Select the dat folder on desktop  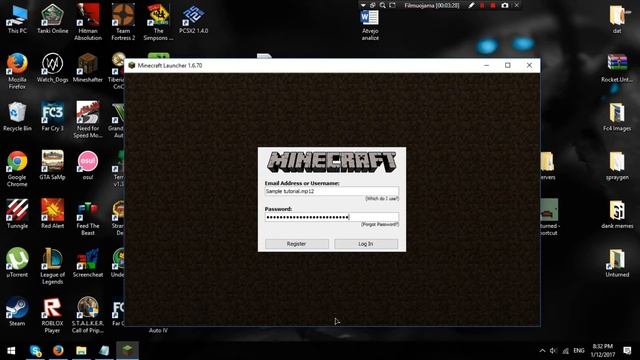pos(617,19)
